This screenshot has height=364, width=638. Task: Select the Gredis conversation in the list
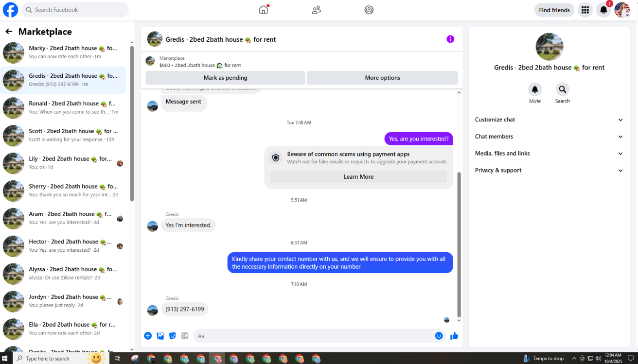pyautogui.click(x=63, y=80)
